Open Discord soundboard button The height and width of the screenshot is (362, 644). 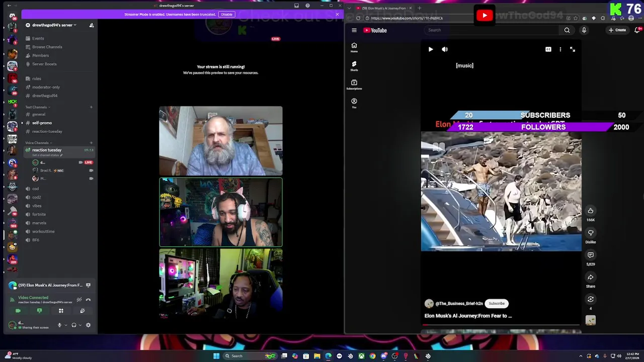click(x=83, y=311)
